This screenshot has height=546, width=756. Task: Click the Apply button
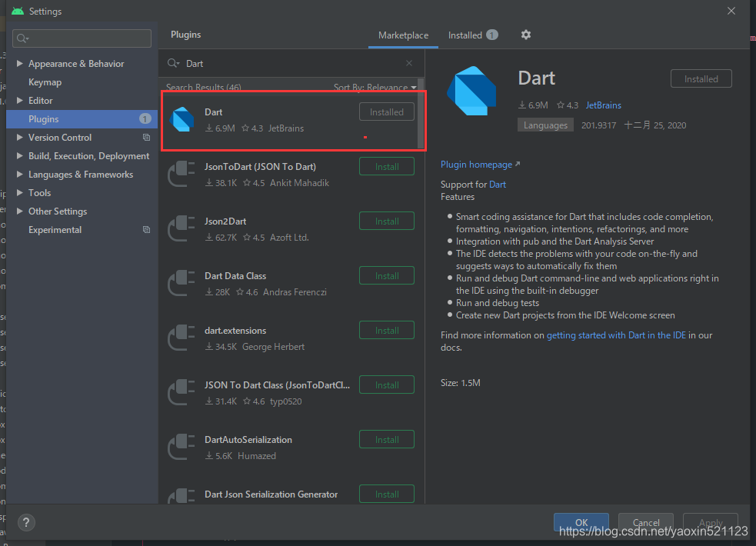pyautogui.click(x=710, y=522)
